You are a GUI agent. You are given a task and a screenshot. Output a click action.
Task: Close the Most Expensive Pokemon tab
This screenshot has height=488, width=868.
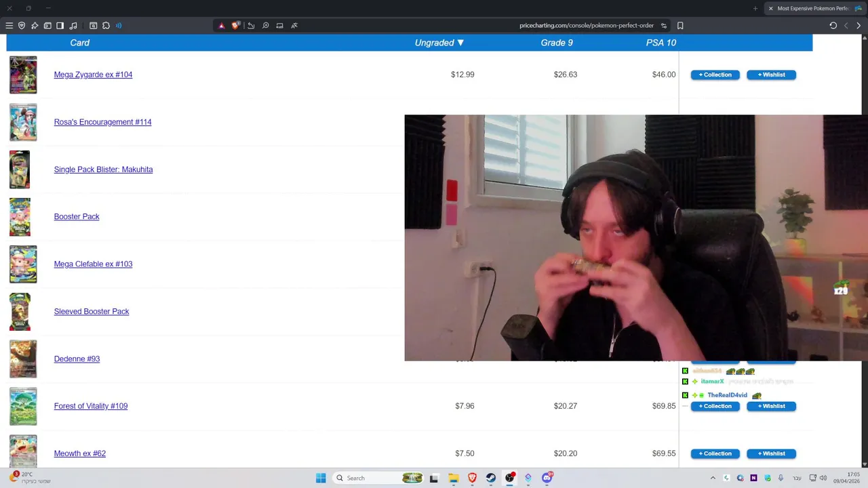pos(770,8)
